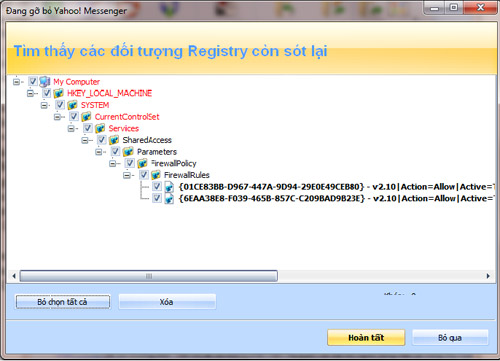Viewport: 500px width, 361px height.
Task: Click the My Computer icon in tree
Action: 45,81
